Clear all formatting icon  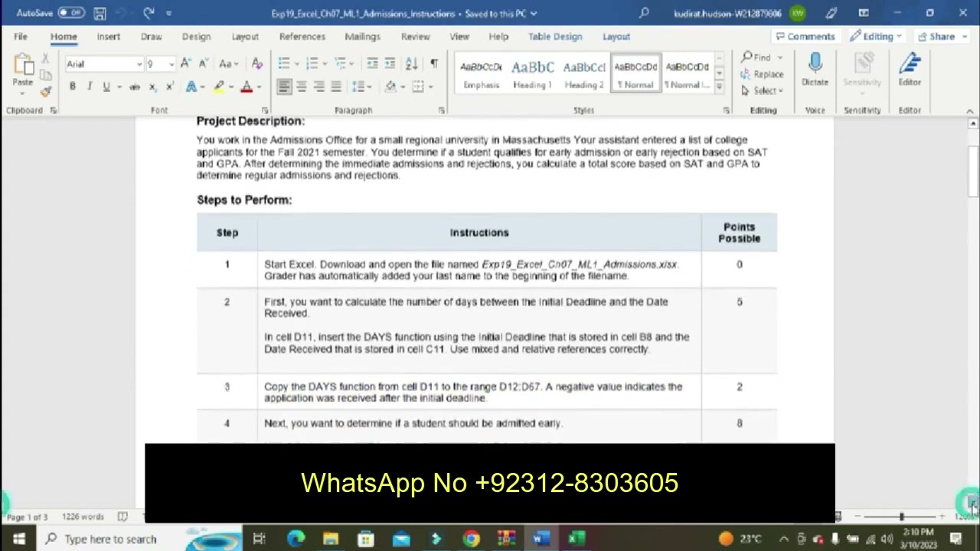[x=257, y=64]
